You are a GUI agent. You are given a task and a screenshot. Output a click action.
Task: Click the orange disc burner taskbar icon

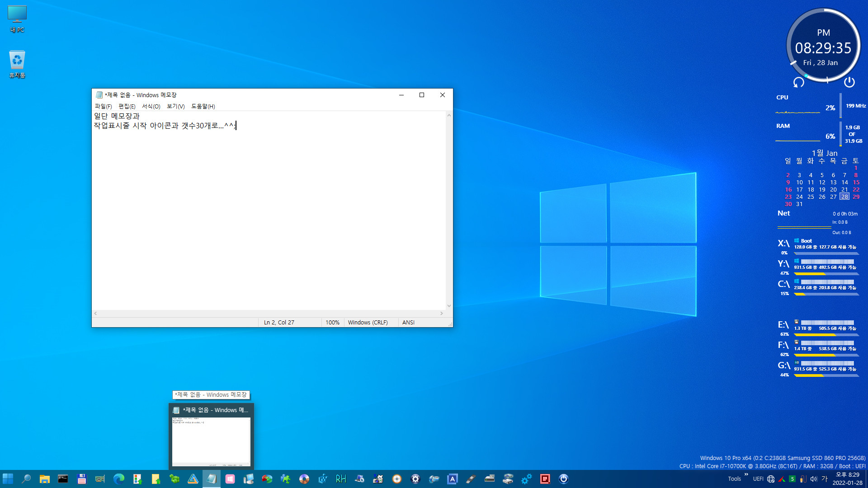[x=396, y=479]
